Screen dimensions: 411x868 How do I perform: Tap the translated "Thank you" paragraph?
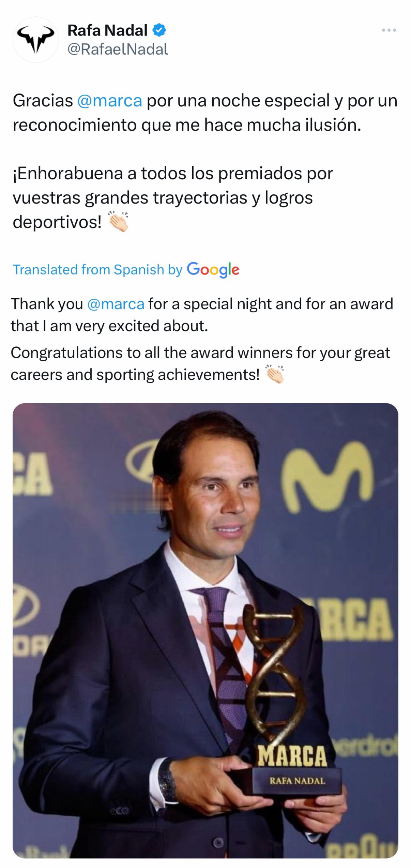202,315
